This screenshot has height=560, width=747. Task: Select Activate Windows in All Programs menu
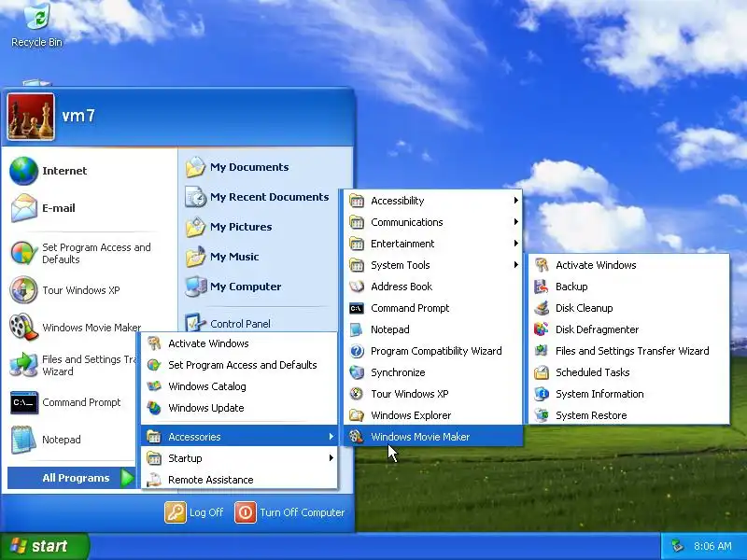pos(239,343)
